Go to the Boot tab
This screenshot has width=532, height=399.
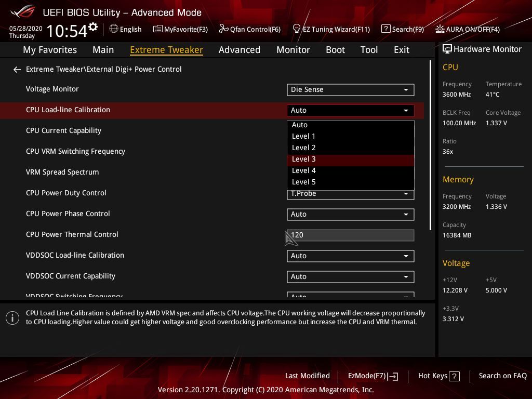[335, 50]
